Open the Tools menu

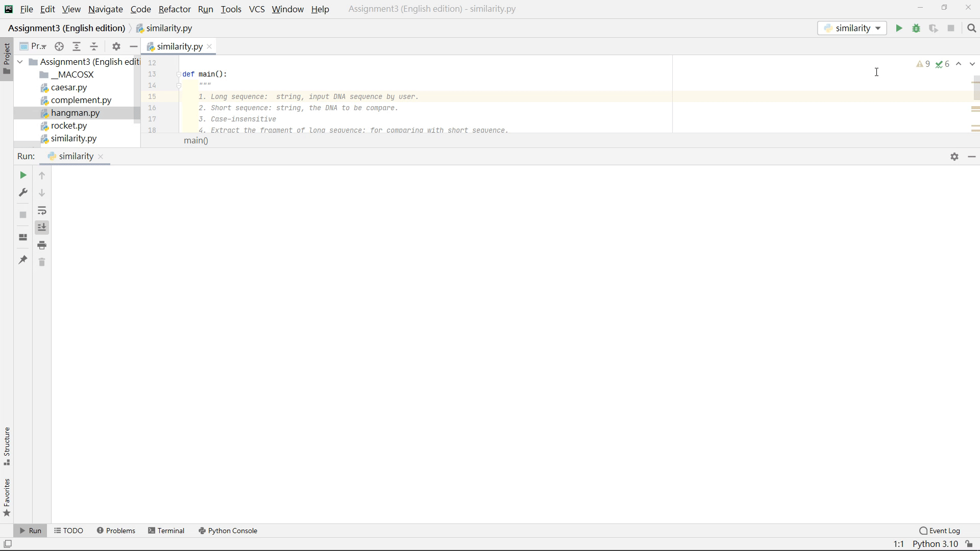click(231, 9)
